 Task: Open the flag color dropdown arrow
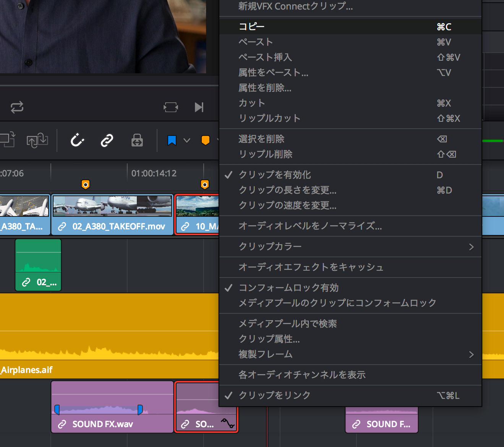pyautogui.click(x=187, y=140)
